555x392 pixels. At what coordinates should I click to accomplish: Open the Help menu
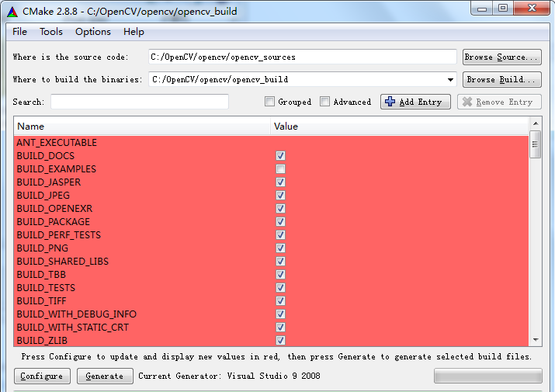(x=134, y=32)
